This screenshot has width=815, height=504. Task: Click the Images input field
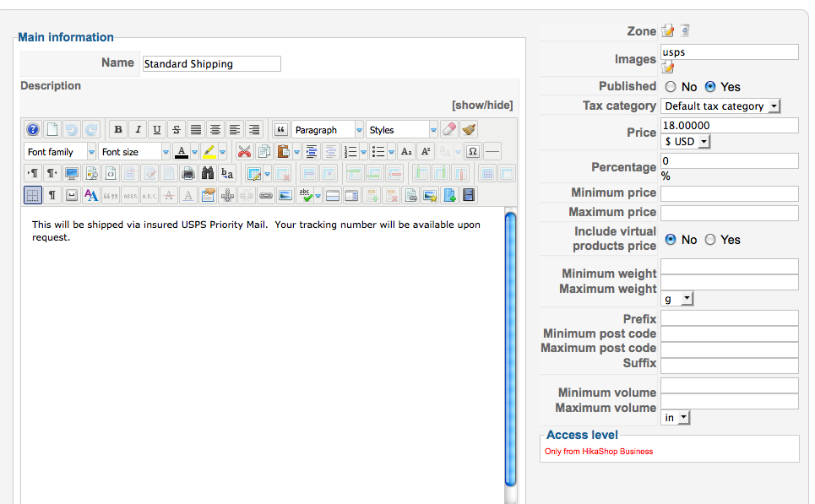pyautogui.click(x=730, y=52)
